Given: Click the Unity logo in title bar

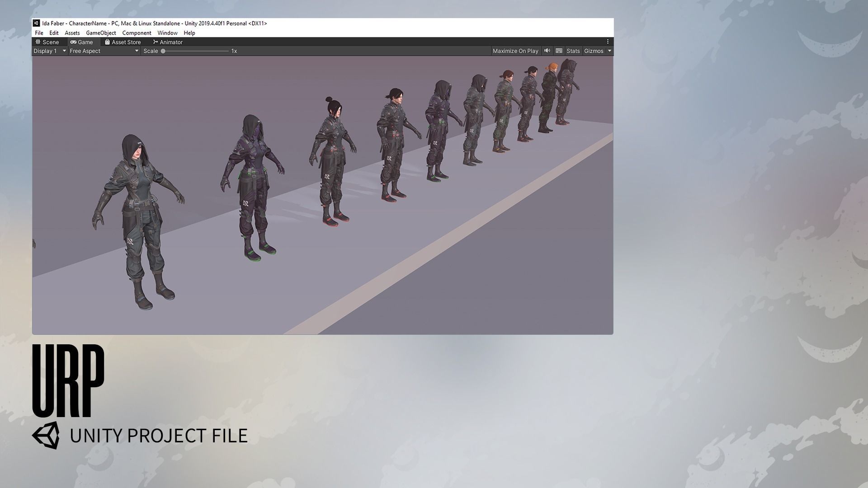Looking at the screenshot, I should click(x=36, y=23).
